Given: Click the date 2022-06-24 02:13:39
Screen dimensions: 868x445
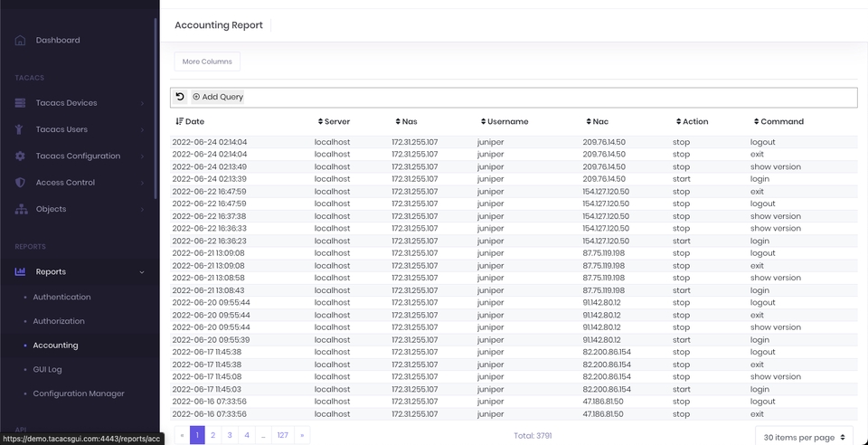Looking at the screenshot, I should pos(210,179).
